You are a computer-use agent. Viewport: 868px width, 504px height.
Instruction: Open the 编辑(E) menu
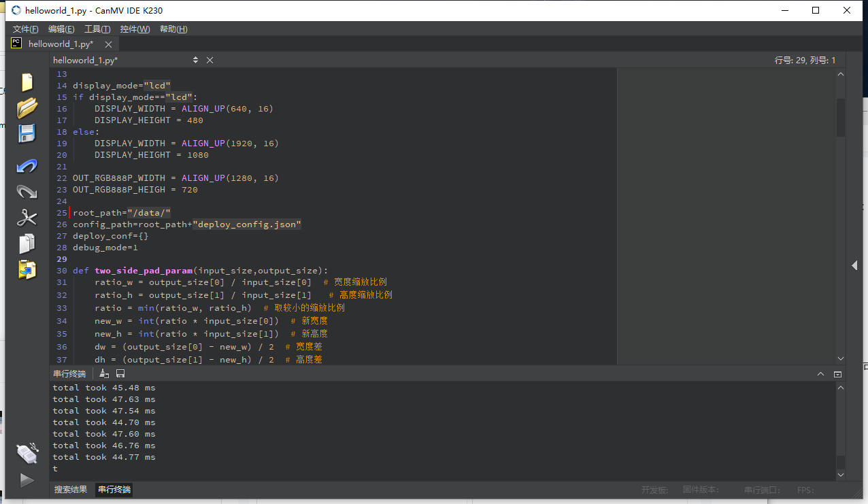tap(61, 29)
